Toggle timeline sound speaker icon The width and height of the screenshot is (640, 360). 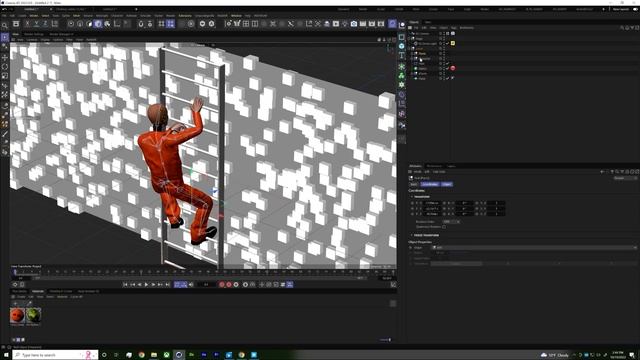click(191, 284)
